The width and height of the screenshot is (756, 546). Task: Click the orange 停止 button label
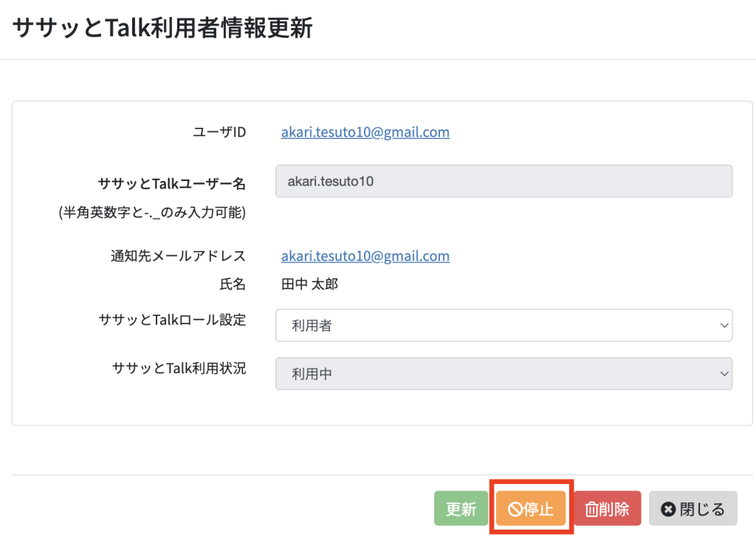pos(538,509)
